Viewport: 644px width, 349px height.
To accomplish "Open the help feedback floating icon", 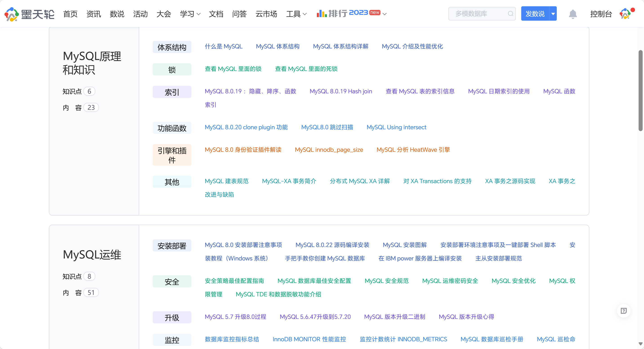I will tap(624, 311).
